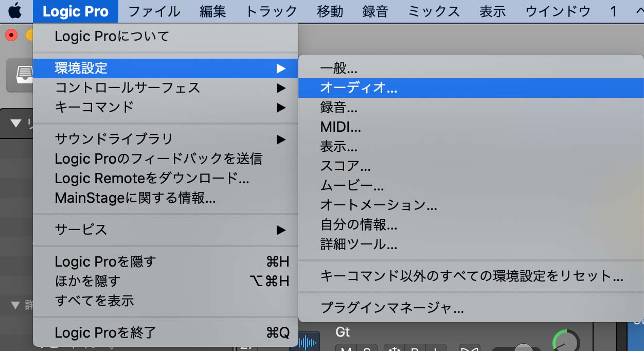The width and height of the screenshot is (644, 351).
Task: Open オートメーション… preferences
Action: (471, 205)
